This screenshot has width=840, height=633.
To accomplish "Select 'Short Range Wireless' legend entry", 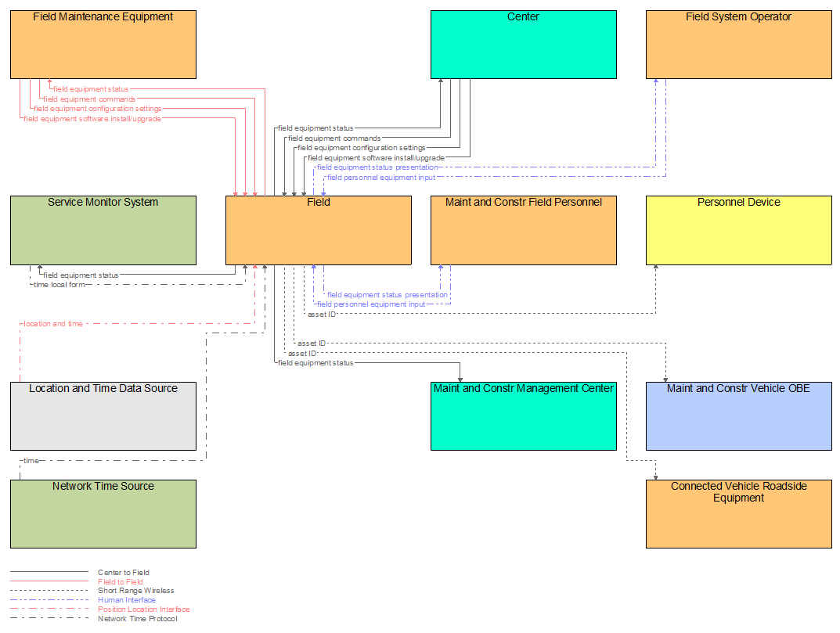I will pyautogui.click(x=136, y=591).
